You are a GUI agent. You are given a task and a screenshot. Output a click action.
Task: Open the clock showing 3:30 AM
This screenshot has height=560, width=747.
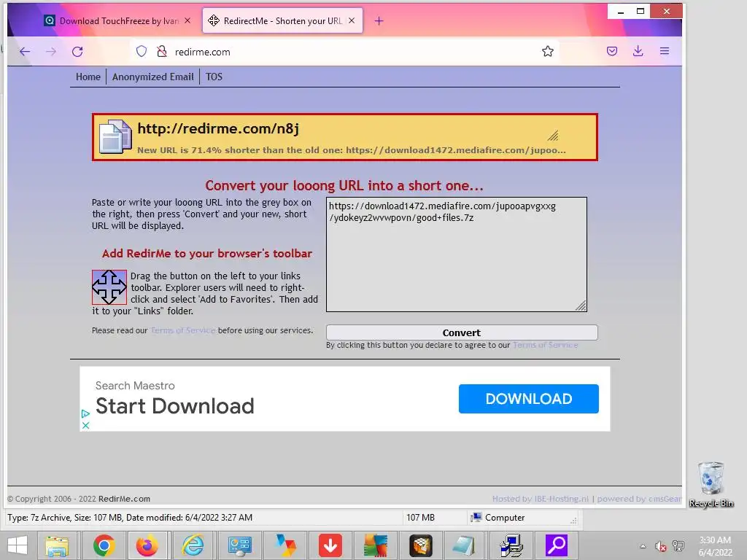point(715,546)
